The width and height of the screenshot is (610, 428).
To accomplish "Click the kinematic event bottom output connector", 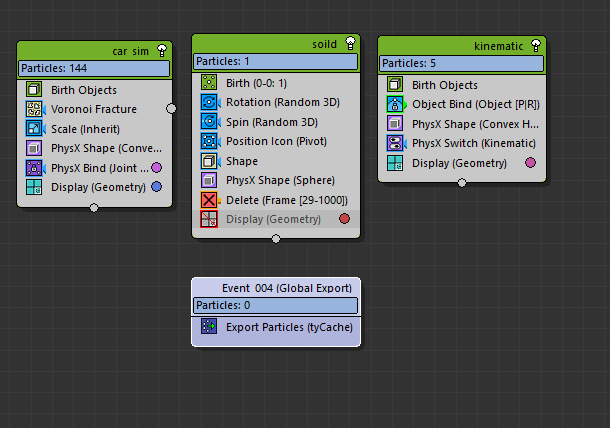I will click(462, 182).
